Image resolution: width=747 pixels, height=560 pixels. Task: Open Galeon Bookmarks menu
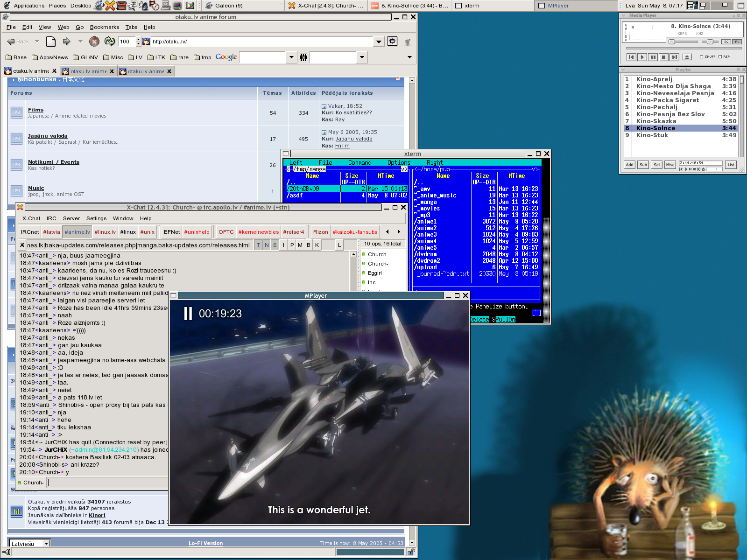tap(105, 27)
